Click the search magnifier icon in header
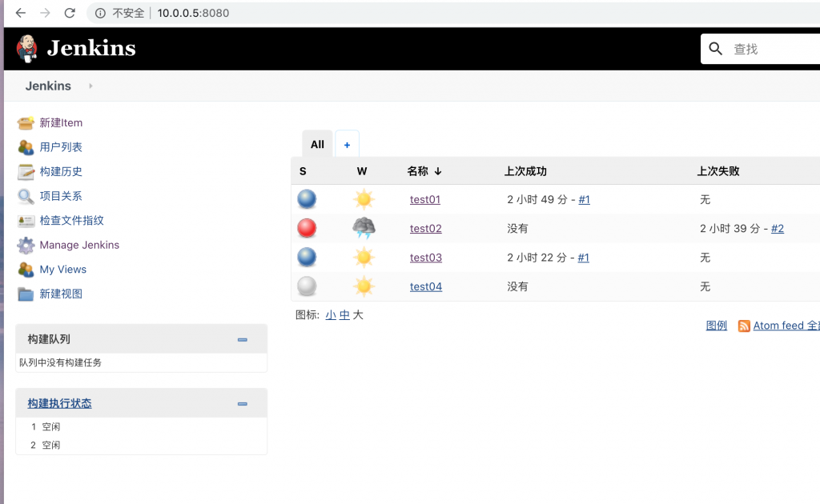 (x=715, y=49)
